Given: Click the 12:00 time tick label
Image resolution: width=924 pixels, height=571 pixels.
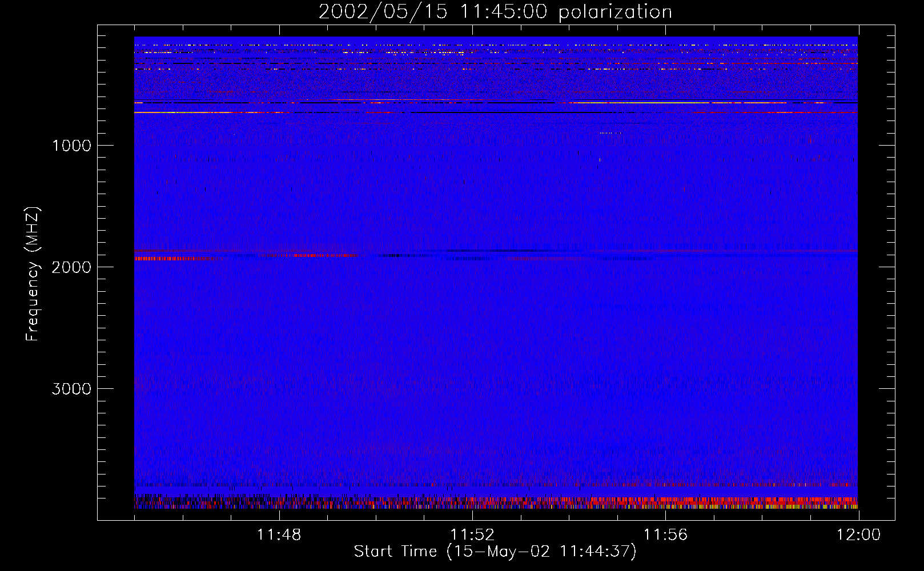Looking at the screenshot, I should 858,535.
